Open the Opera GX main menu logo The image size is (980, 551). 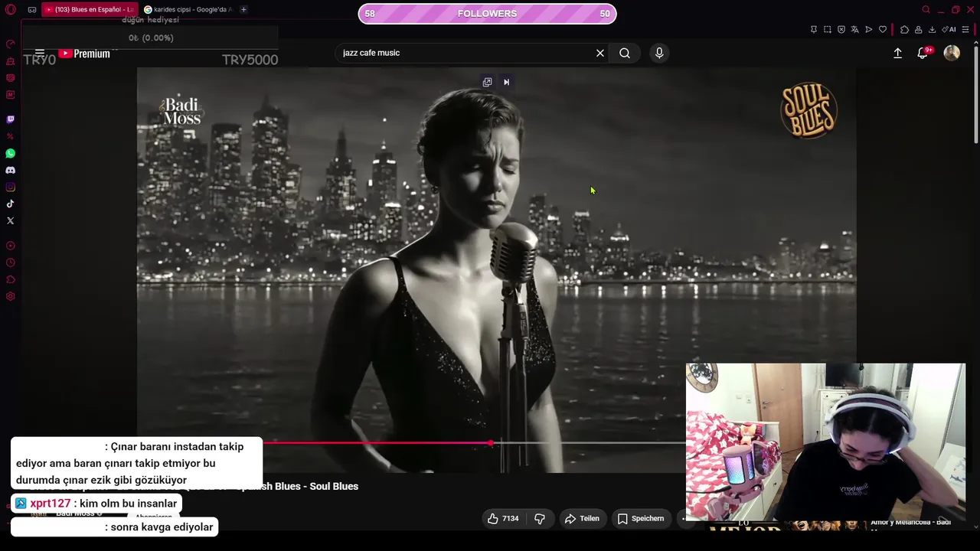click(11, 10)
